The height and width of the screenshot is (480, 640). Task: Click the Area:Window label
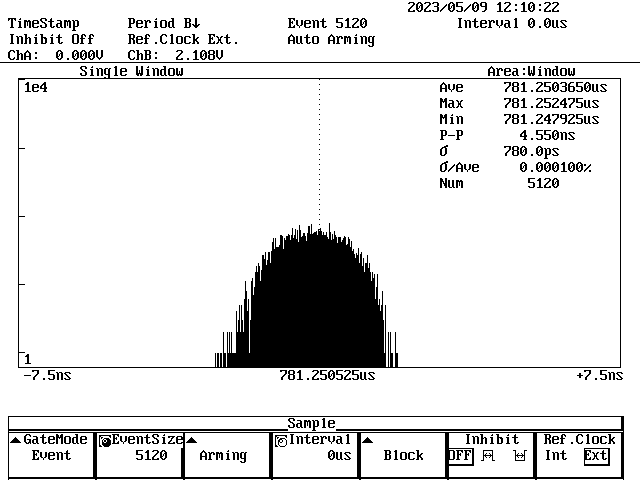(531, 72)
